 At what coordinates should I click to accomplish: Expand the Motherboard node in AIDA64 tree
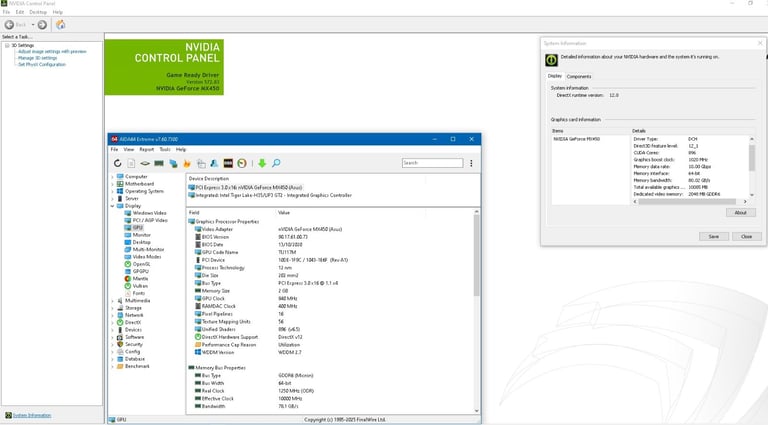[113, 184]
